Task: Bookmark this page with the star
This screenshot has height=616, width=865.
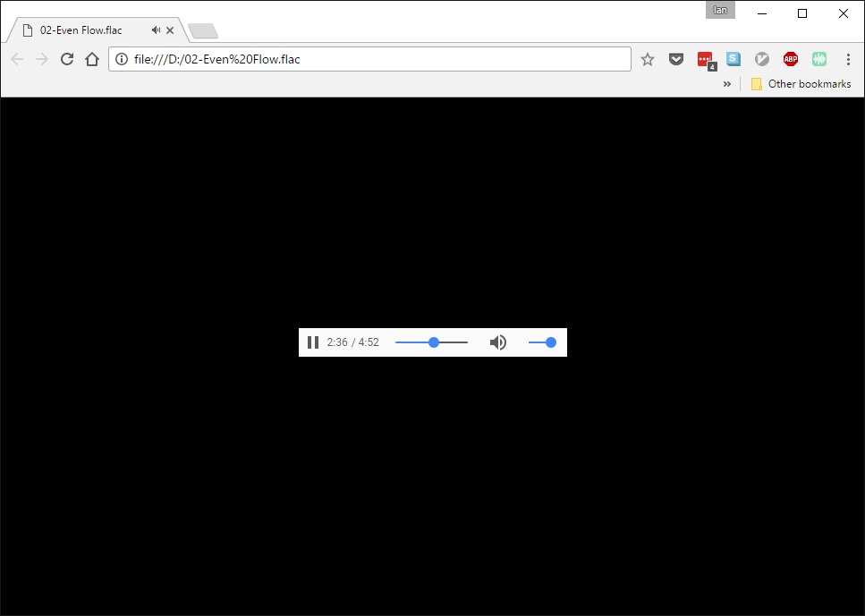Action: [x=648, y=59]
